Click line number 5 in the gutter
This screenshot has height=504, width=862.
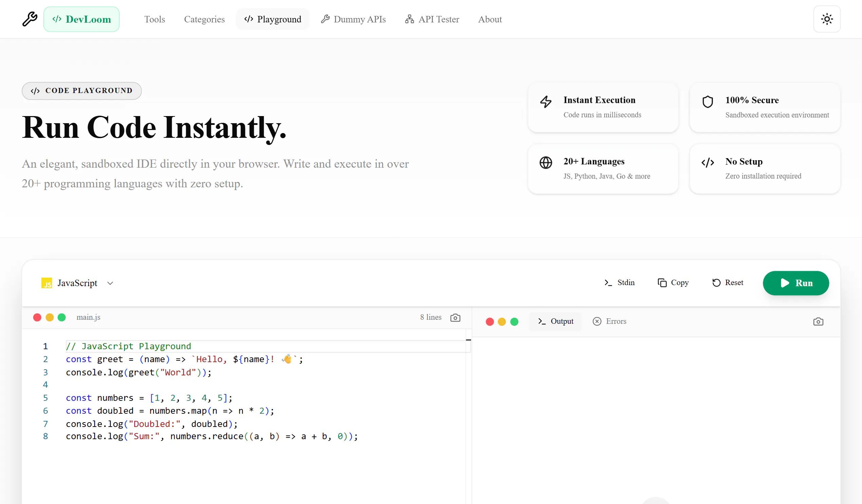[x=46, y=398]
